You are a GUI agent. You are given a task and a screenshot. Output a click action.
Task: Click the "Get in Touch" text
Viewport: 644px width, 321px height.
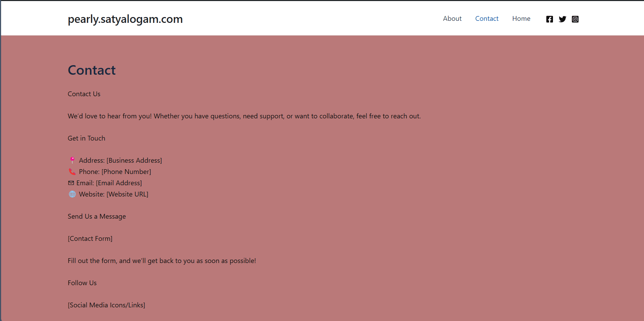[x=86, y=138]
